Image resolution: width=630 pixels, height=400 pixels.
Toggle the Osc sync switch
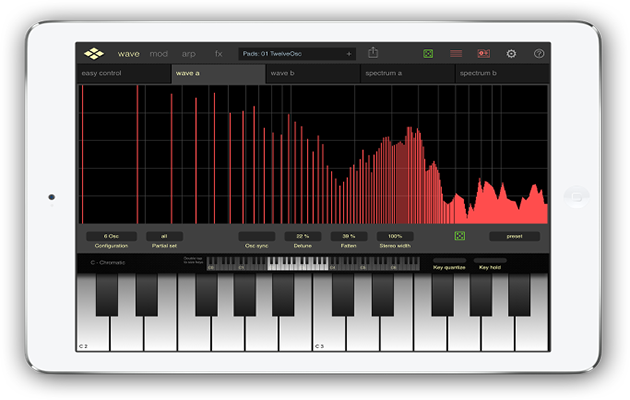(x=256, y=236)
